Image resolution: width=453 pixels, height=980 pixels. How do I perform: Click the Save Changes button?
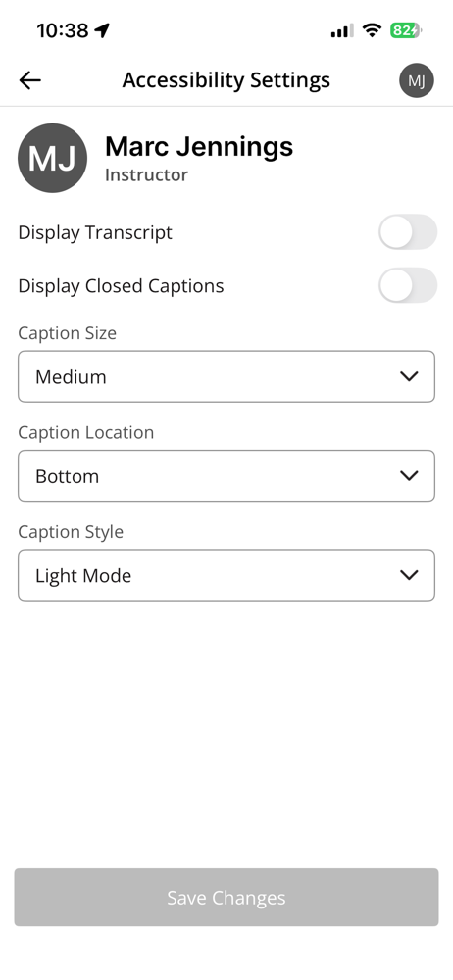click(226, 897)
